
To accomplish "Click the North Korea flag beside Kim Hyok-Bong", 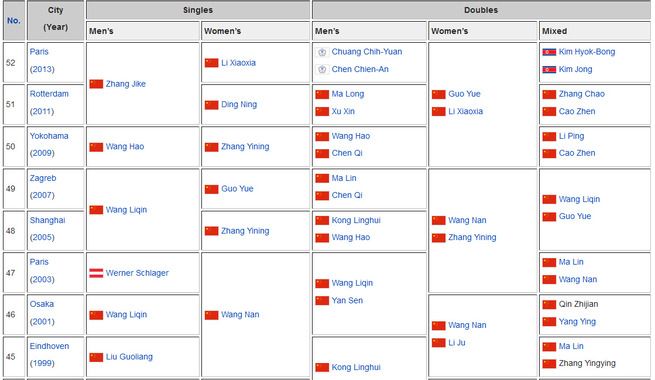I will [x=549, y=52].
